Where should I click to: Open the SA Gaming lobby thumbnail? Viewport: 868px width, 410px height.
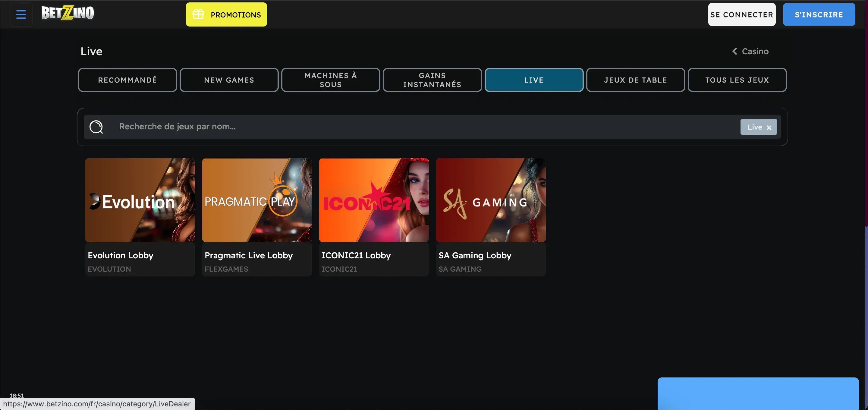[491, 200]
